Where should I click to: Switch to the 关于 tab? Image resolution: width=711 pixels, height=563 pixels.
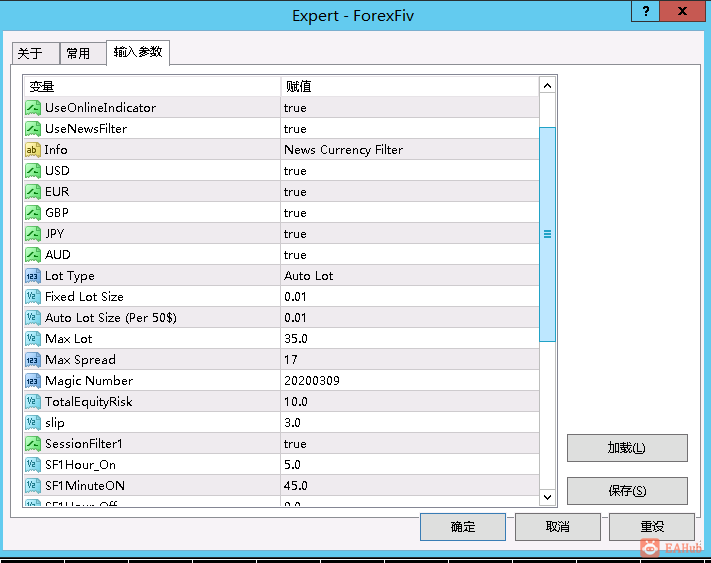(35, 54)
